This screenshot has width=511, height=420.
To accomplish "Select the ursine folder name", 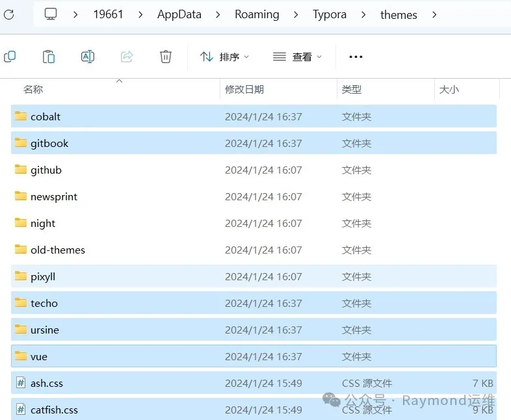I will [45, 330].
